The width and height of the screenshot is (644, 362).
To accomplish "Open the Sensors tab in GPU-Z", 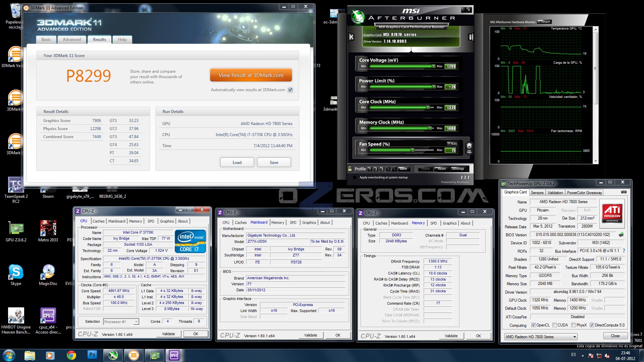I will (x=537, y=192).
